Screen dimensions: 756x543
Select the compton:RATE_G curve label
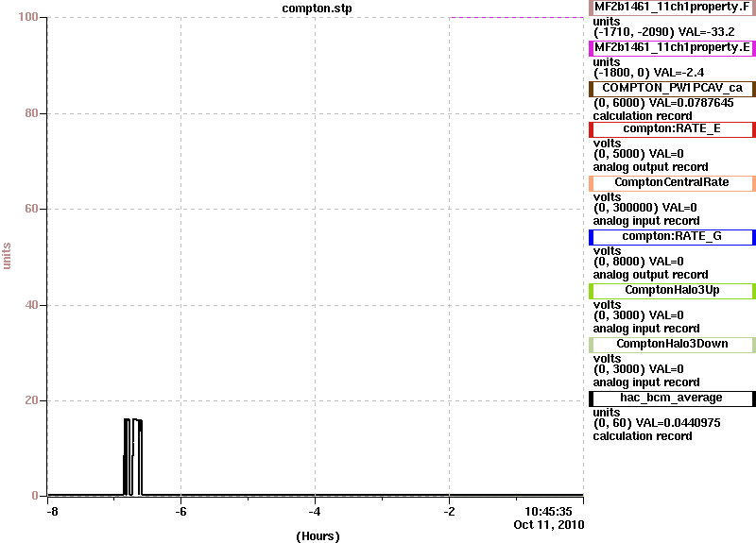pos(672,237)
